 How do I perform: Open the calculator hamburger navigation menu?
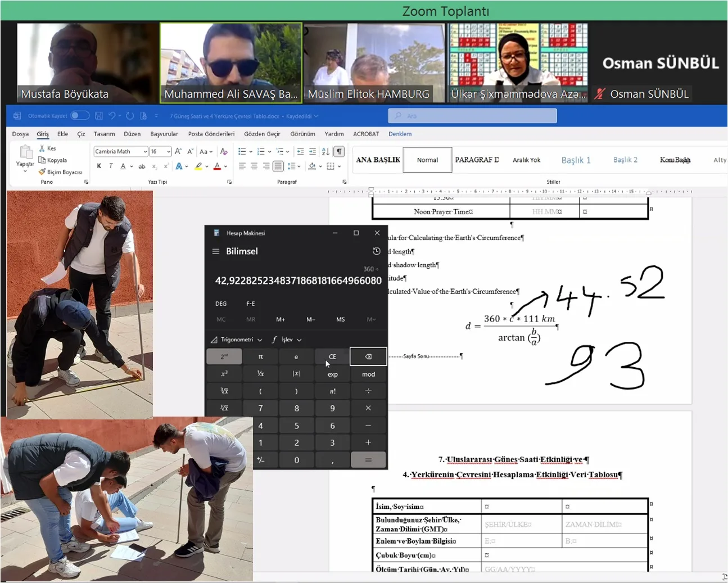[215, 251]
